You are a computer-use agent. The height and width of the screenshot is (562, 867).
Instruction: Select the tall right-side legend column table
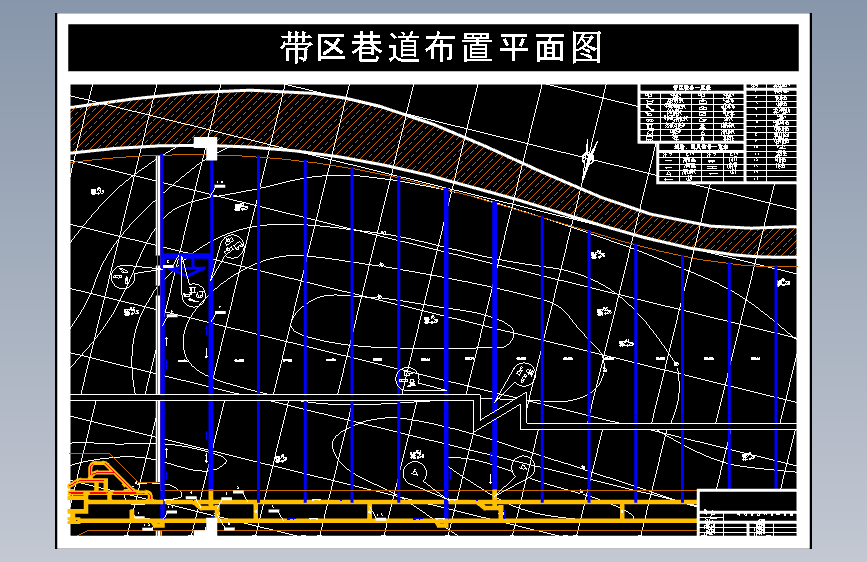(x=771, y=133)
